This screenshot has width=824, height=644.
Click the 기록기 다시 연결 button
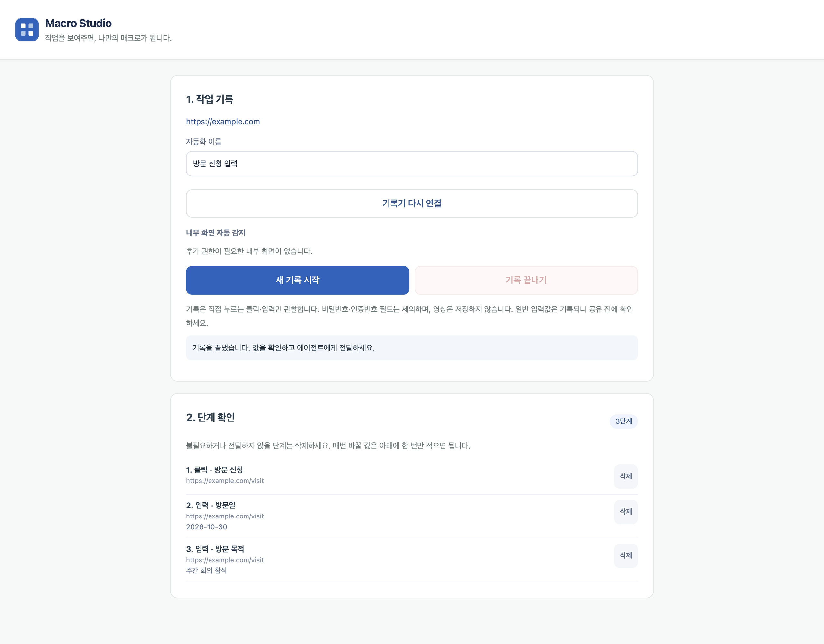[x=412, y=204]
